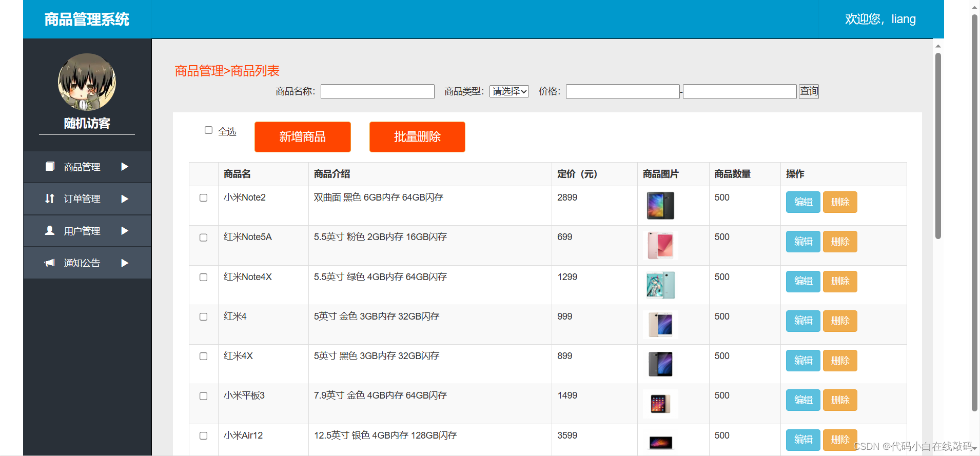The height and width of the screenshot is (456, 980).
Task: Click the 用户管理 person icon
Action: coord(50,230)
